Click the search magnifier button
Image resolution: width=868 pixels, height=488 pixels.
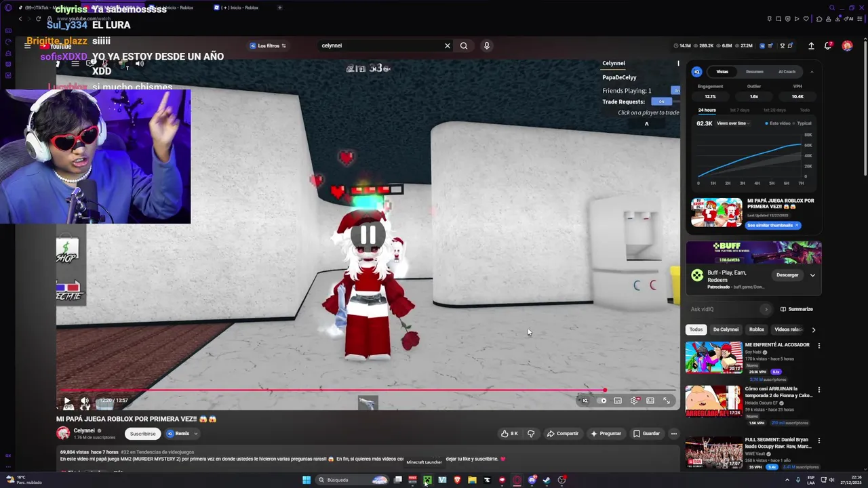coord(464,45)
